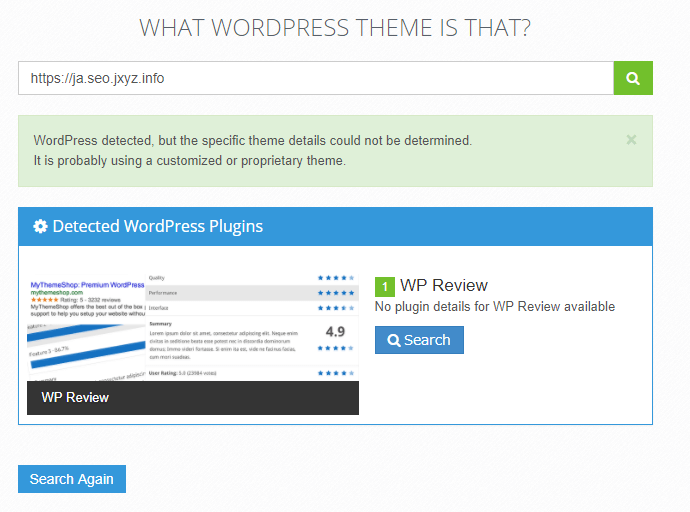Image resolution: width=690 pixels, height=512 pixels.
Task: Select the Detected WordPress Plugins heading
Action: 157,226
